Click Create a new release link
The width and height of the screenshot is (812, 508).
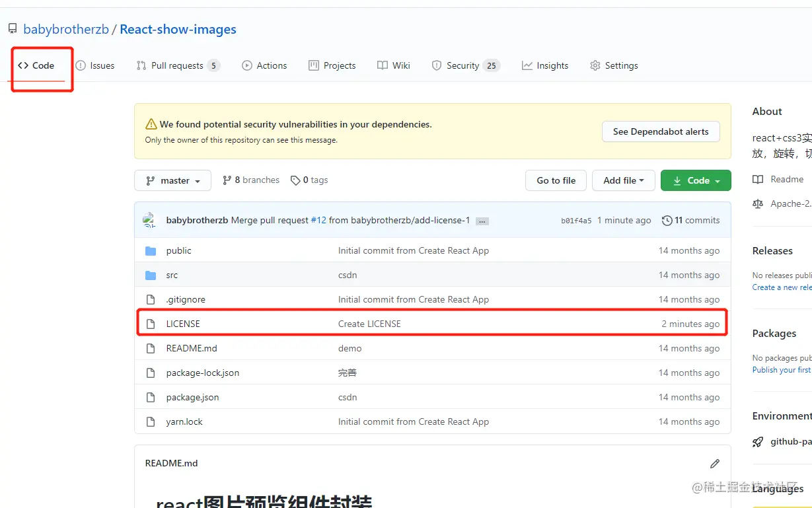coord(782,287)
